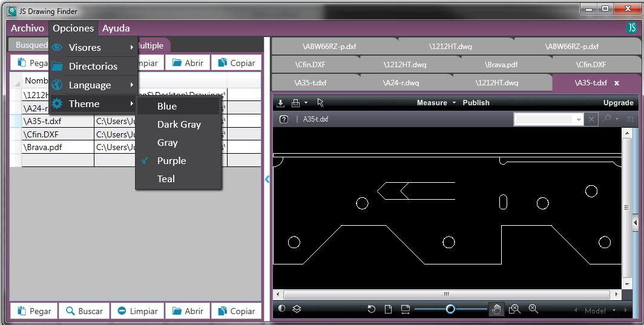Click the help question mark icon beside A35t.dxf
Viewport: 644px width, 325px height.
[283, 120]
